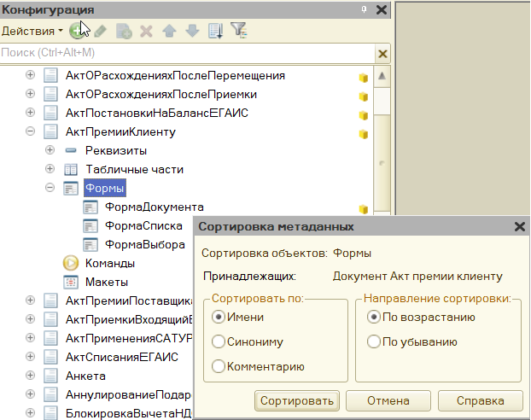This screenshot has width=531, height=420.
Task: Select the АктПремииКлиенту tree item
Action: tap(120, 131)
